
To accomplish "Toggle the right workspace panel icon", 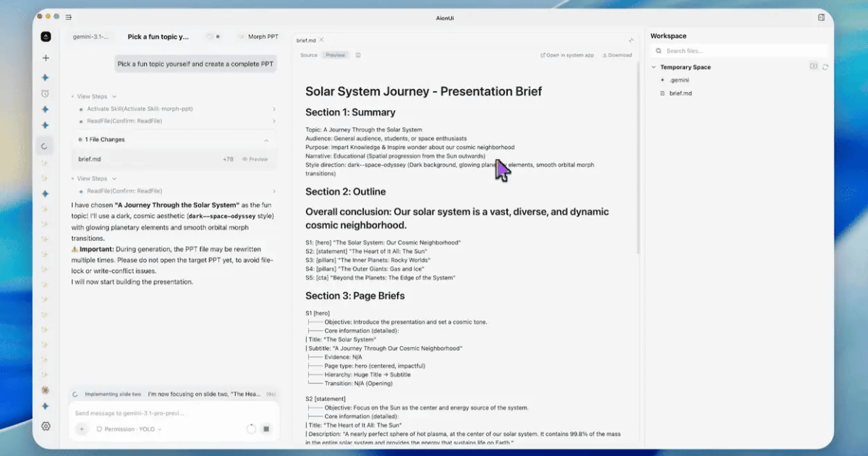I will click(x=821, y=17).
